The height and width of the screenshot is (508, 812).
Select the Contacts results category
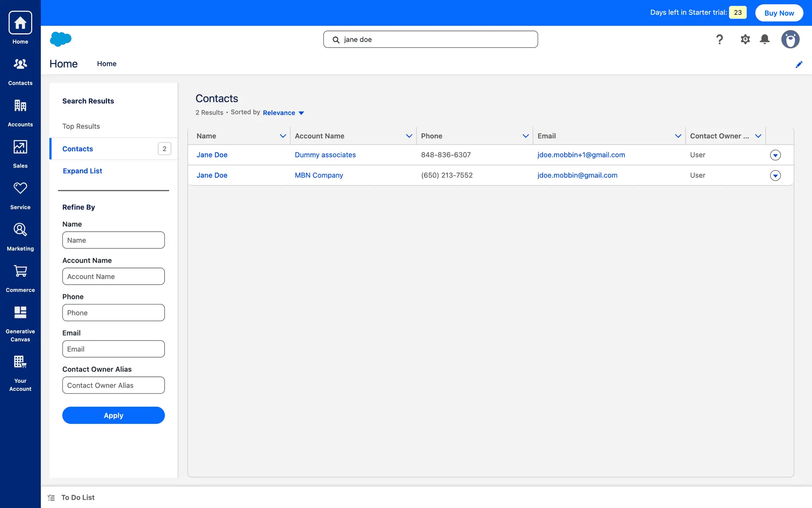pos(78,149)
